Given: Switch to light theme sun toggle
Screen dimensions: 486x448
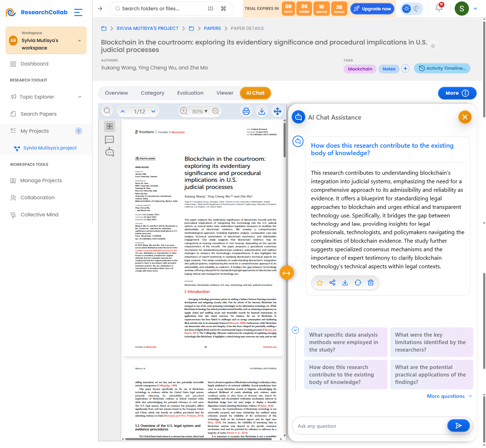Looking at the screenshot, I should [407, 9].
